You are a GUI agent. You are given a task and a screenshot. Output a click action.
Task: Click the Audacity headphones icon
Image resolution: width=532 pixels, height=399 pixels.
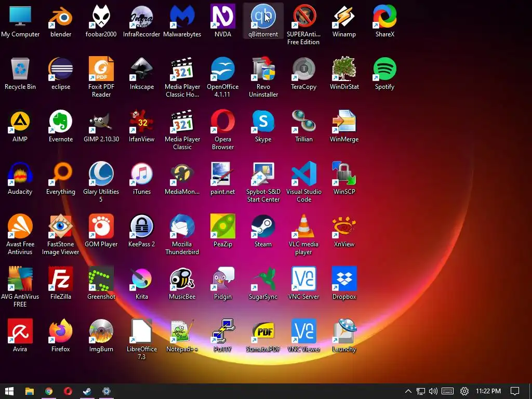tap(20, 174)
